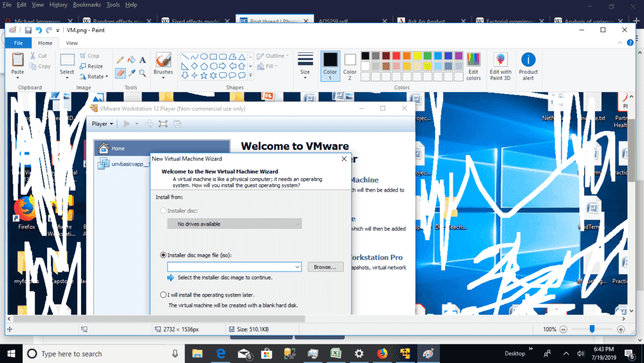Activate the Eraser tool
Screen dimensions: 644x363
coord(120,73)
